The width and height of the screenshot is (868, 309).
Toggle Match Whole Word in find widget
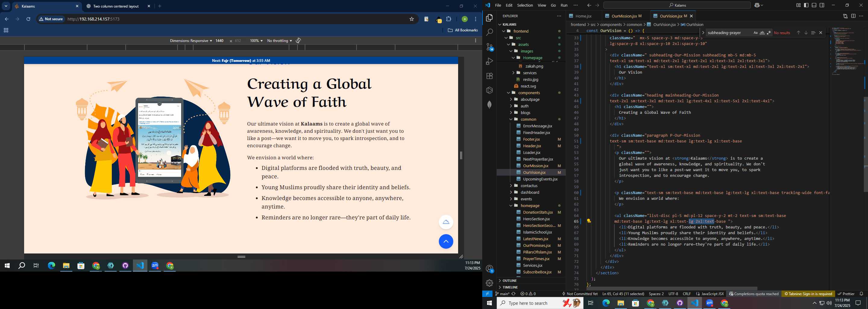(x=762, y=33)
